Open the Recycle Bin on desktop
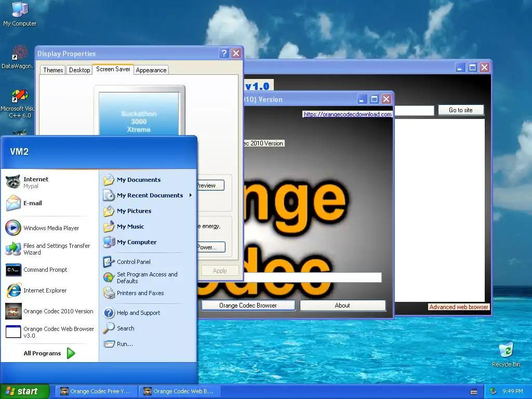 coord(506,354)
